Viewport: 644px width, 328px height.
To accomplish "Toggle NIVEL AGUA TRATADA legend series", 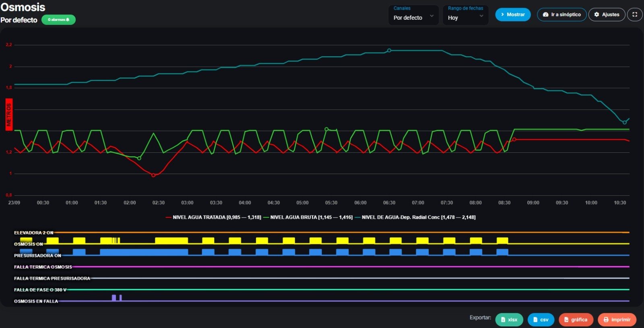I will pyautogui.click(x=213, y=217).
